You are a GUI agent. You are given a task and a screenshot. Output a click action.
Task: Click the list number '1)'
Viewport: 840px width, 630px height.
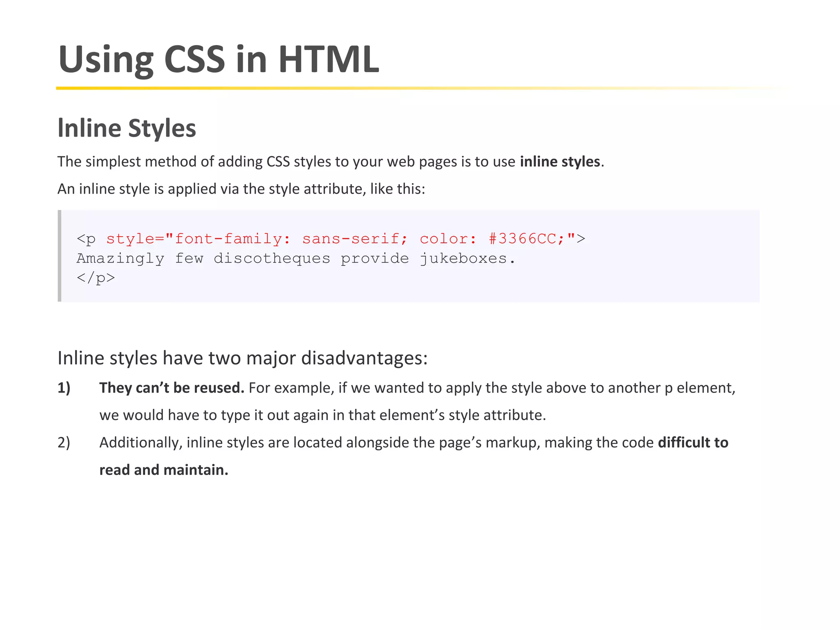(64, 388)
